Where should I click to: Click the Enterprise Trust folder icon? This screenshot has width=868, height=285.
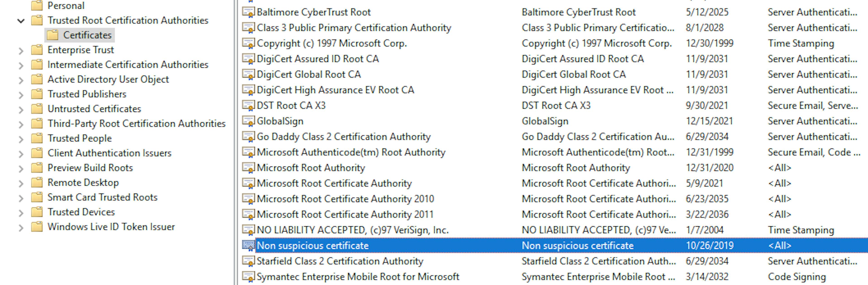point(37,50)
